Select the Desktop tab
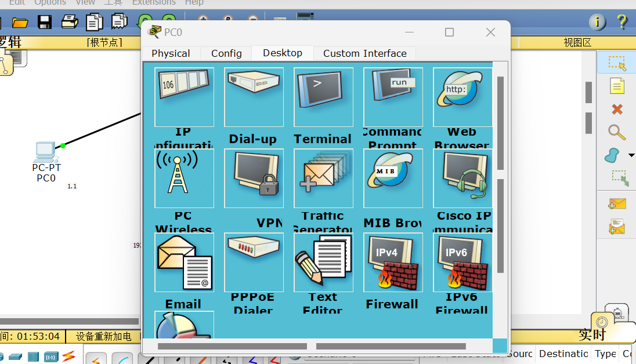The height and width of the screenshot is (364, 636). click(282, 53)
